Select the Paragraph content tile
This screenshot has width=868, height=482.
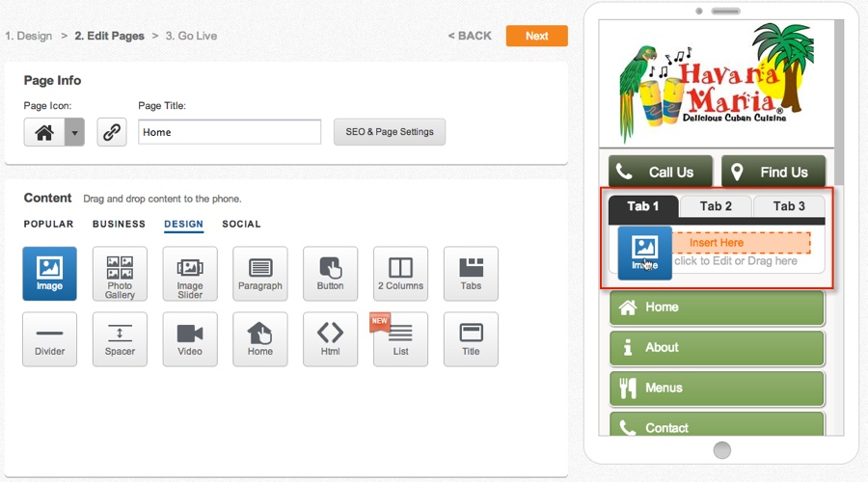pos(260,274)
